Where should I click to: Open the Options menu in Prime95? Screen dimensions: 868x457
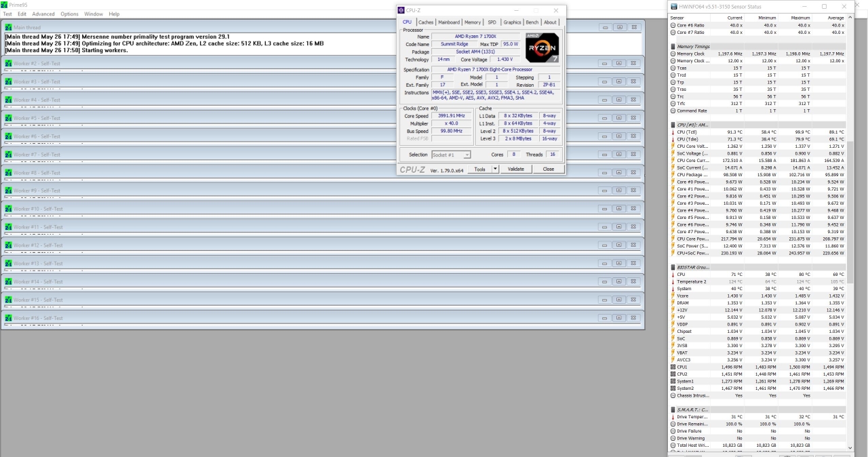click(69, 14)
